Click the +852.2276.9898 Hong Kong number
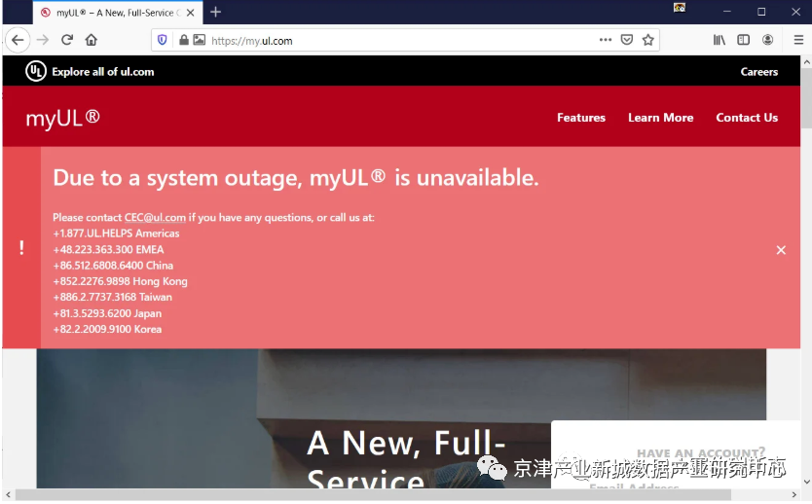The image size is (812, 504). pyautogui.click(x=120, y=281)
